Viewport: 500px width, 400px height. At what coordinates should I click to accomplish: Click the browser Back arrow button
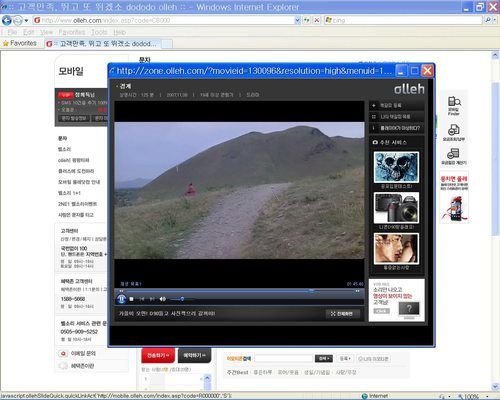click(x=6, y=20)
